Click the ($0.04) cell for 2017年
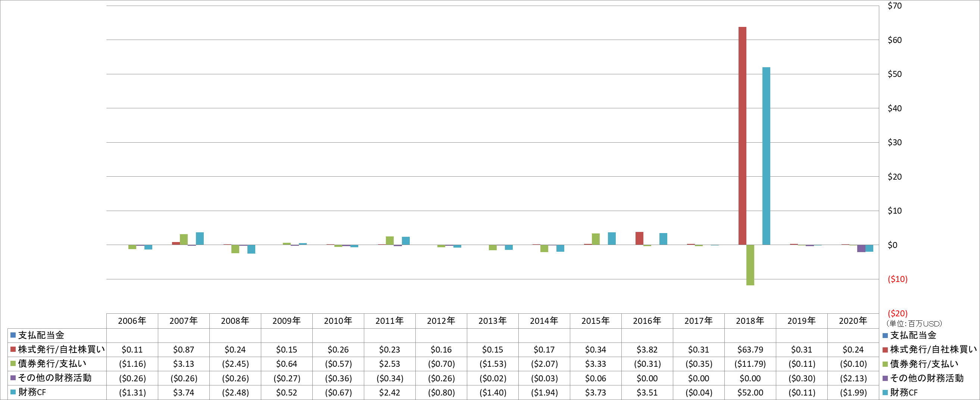 (x=699, y=393)
